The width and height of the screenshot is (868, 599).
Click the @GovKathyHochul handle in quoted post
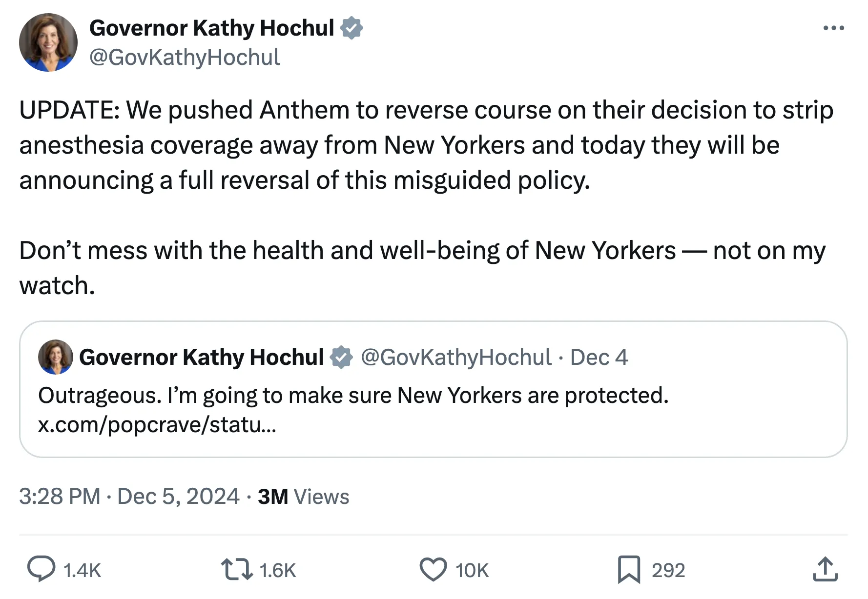point(456,358)
